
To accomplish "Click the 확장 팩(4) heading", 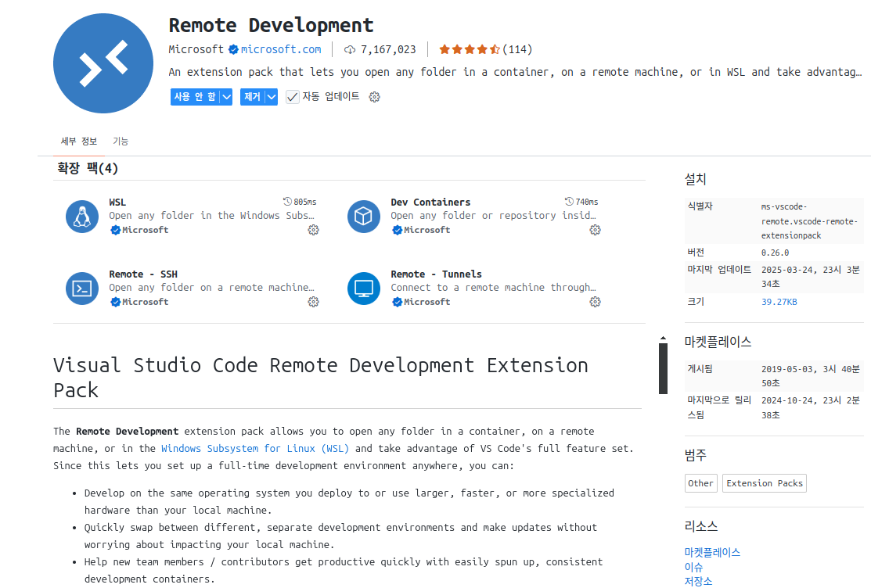I will coord(87,168).
